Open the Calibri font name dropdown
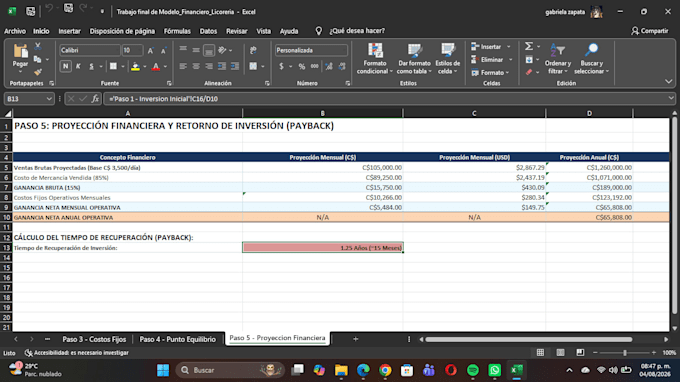Viewport: 680px width, 382px height. click(89, 50)
